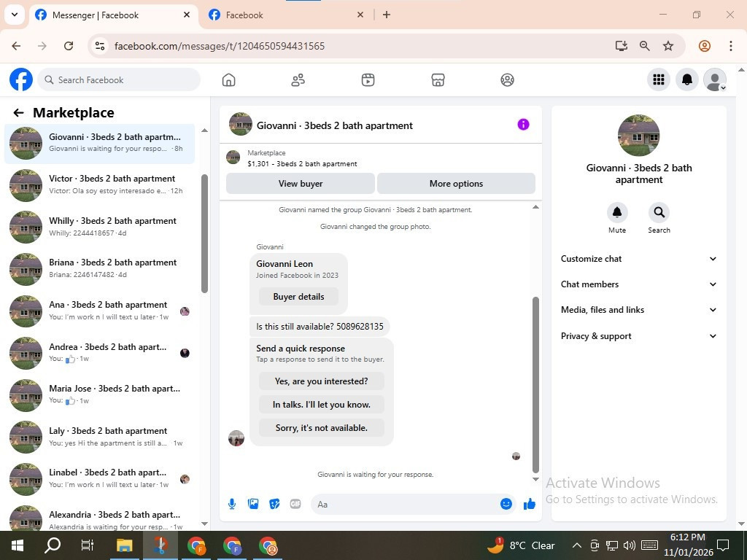
Task: Click the conversation list scrollbar thumb
Action: (204, 233)
